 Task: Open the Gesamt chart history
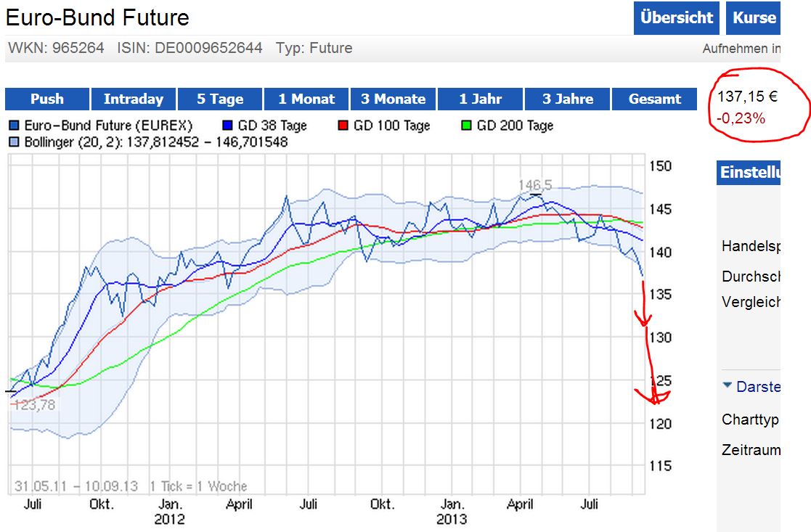coord(654,99)
